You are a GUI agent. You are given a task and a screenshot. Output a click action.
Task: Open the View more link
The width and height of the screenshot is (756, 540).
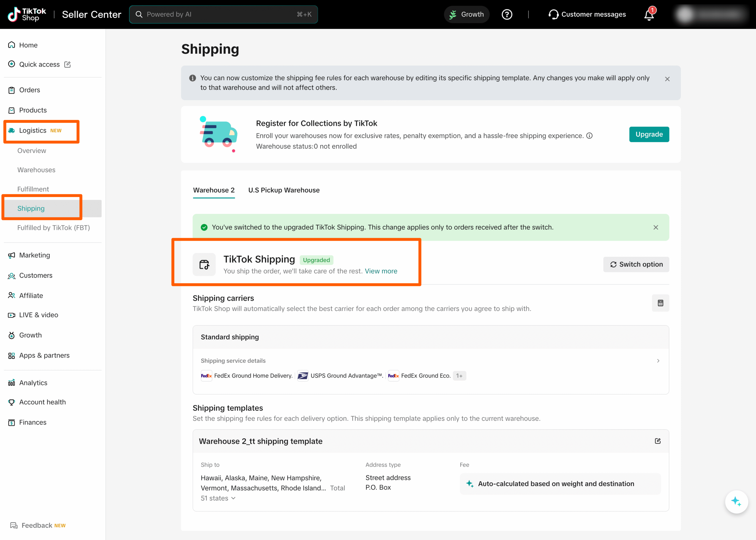tap(381, 271)
